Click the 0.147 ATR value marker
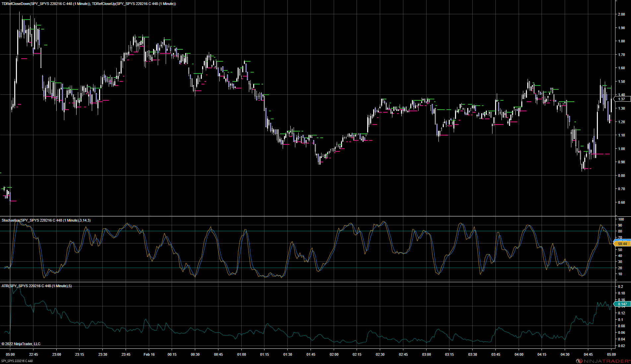This screenshot has width=631, height=364. (622, 304)
